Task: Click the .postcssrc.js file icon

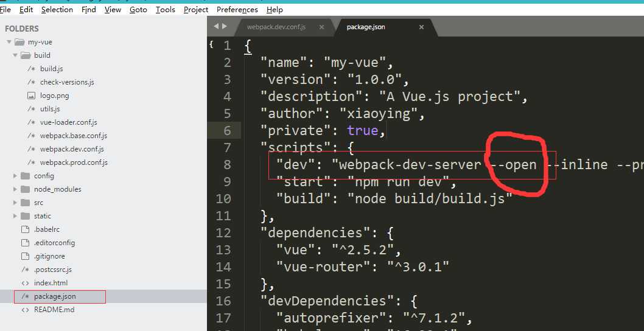Action: [26, 270]
